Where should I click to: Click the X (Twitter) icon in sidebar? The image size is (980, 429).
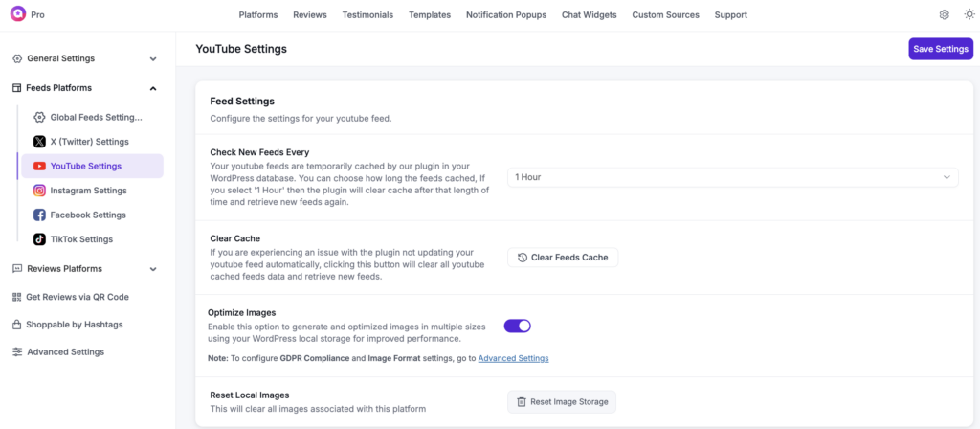pos(39,142)
